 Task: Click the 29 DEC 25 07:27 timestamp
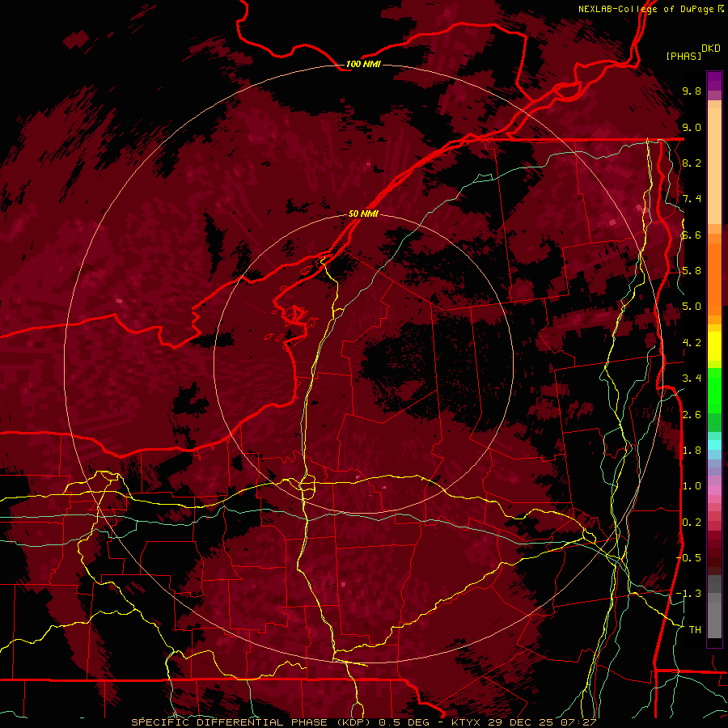point(542,722)
